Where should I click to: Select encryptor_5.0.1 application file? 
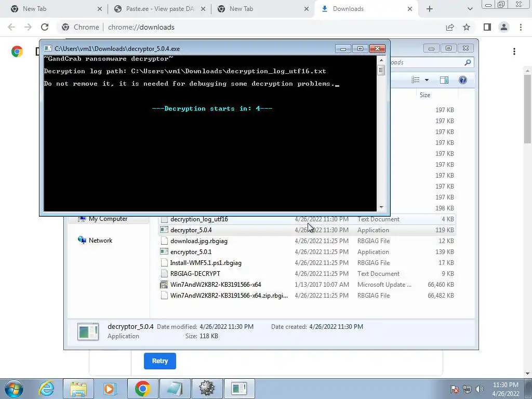click(x=307, y=252)
